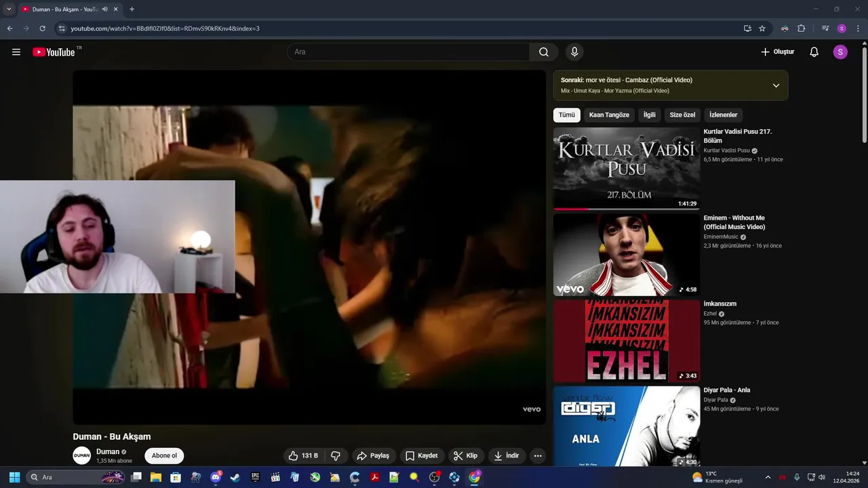Open the YouTube account avatar menu
This screenshot has height=488, width=868.
pos(840,52)
